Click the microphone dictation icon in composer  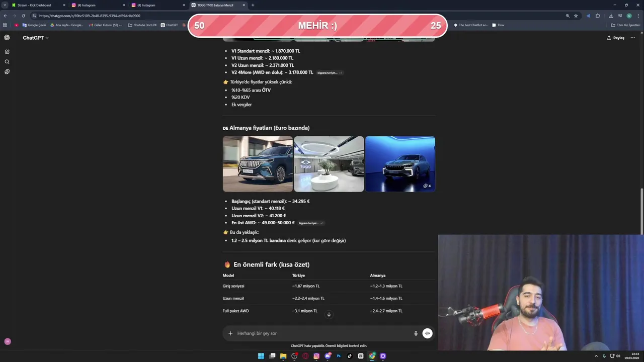coord(416,333)
